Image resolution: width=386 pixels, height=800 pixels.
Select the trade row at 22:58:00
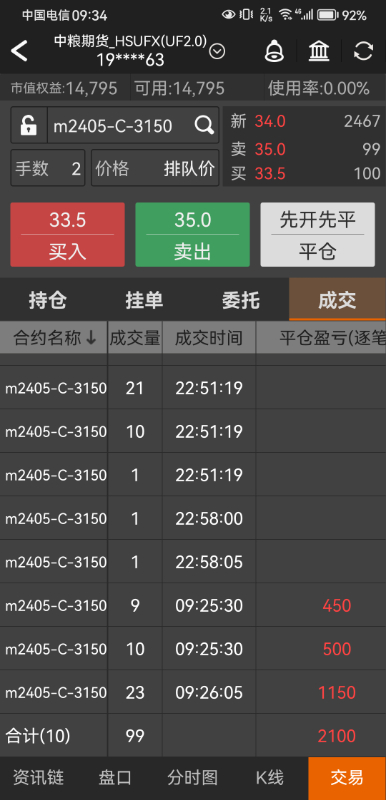click(x=193, y=519)
